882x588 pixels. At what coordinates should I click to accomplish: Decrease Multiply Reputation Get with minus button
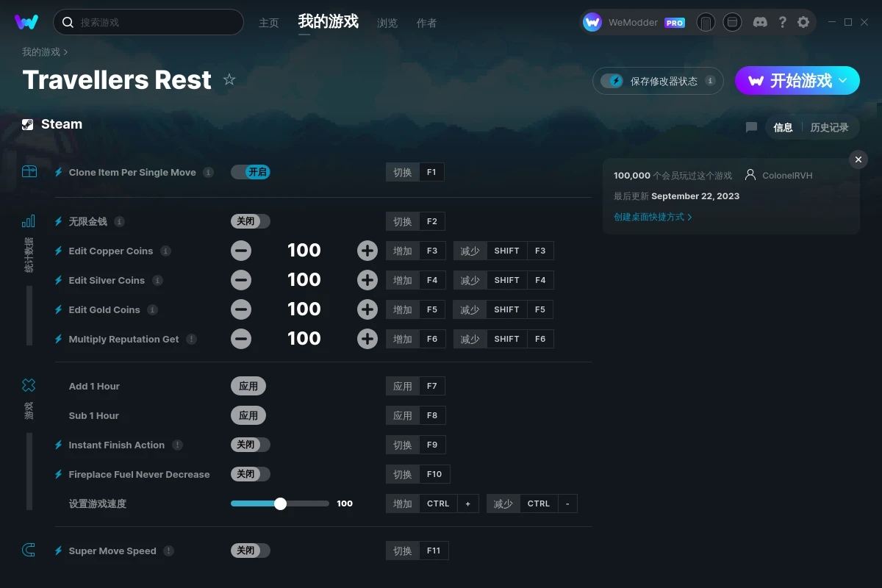click(241, 339)
